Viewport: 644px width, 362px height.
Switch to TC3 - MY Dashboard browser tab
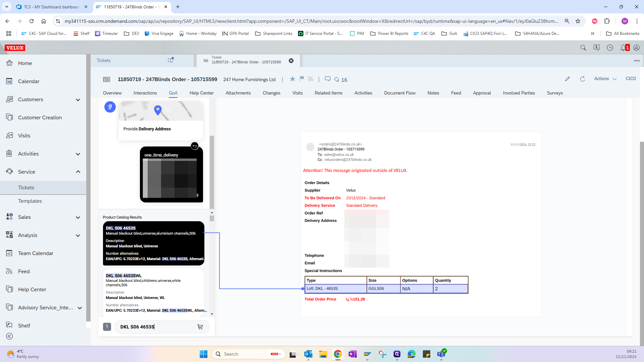click(52, 7)
